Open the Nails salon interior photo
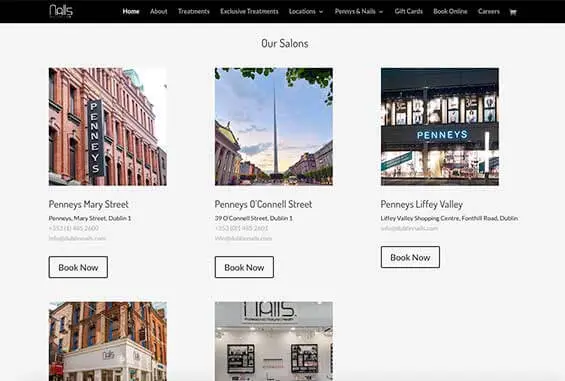This screenshot has height=381, width=565. [x=274, y=341]
